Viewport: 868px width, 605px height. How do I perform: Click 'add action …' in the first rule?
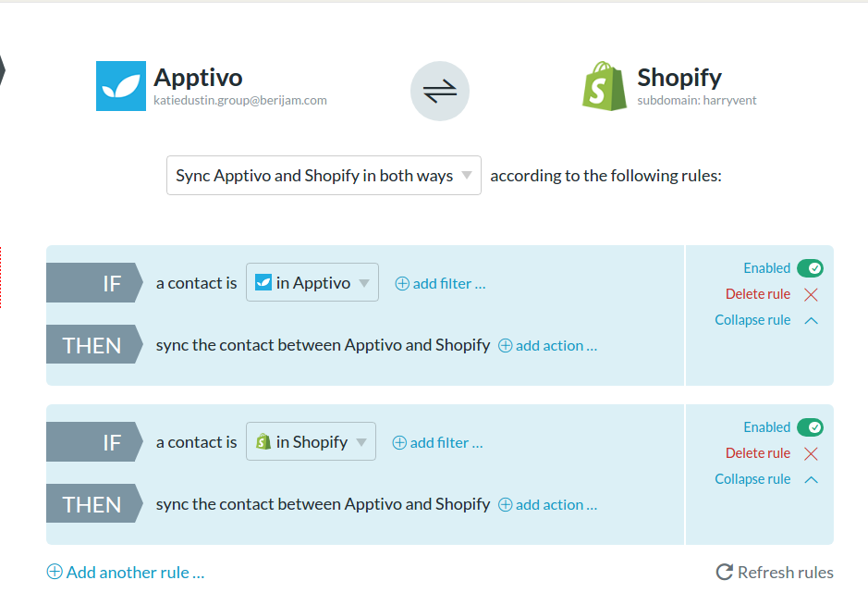click(556, 346)
